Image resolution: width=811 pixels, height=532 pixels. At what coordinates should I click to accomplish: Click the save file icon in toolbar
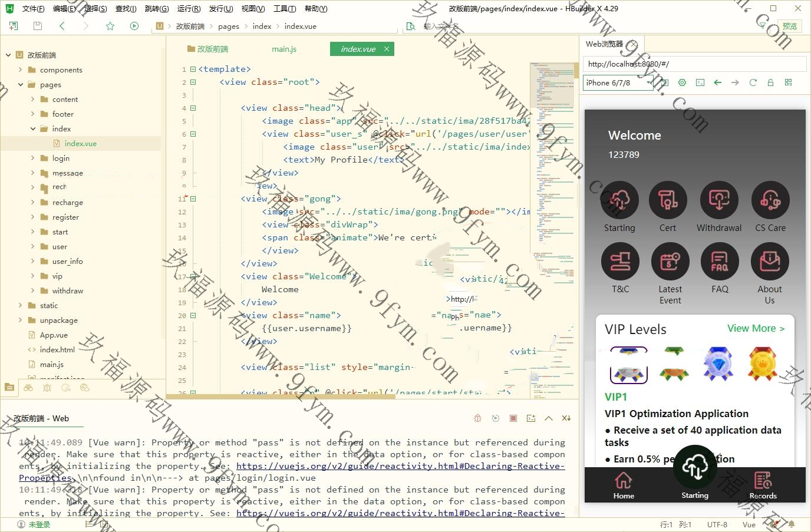pyautogui.click(x=38, y=26)
